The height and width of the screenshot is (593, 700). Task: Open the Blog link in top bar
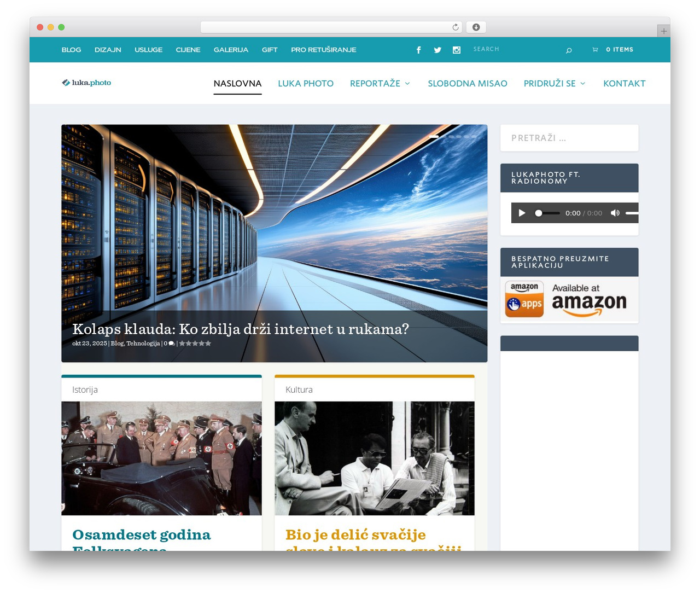point(71,50)
